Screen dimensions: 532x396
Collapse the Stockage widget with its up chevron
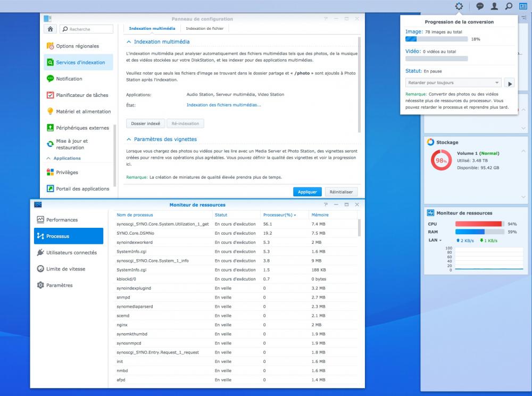point(523,151)
